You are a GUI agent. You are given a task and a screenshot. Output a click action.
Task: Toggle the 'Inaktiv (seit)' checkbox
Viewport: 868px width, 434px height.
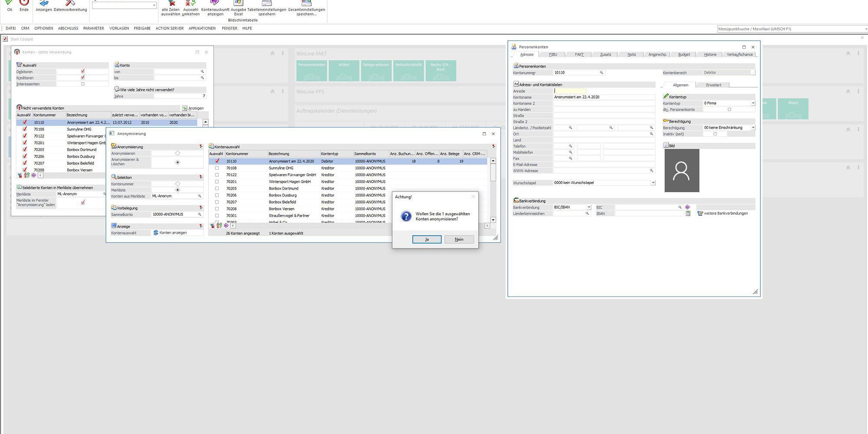(x=715, y=134)
